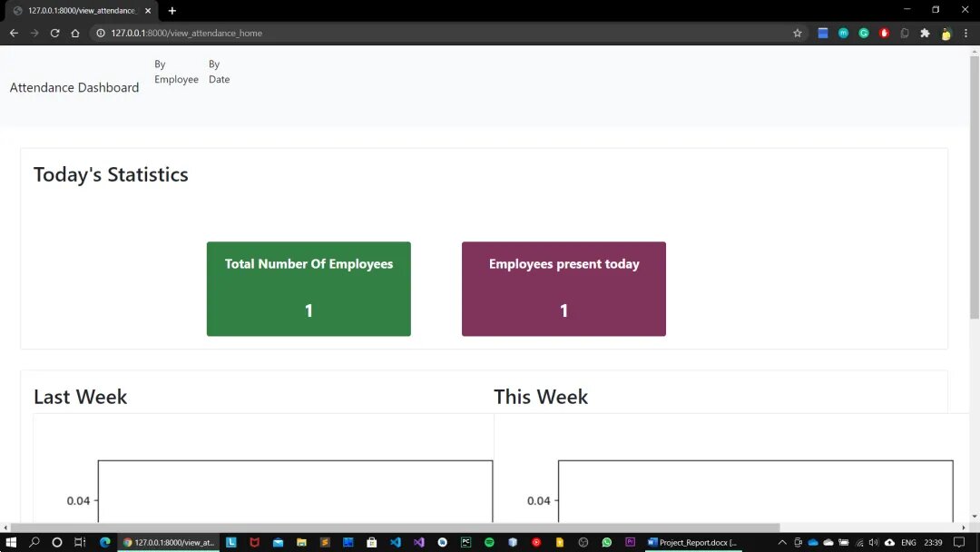Screen dimensions: 980x552
Task: Open Visual Studio Code from the taskbar
Action: [x=395, y=542]
